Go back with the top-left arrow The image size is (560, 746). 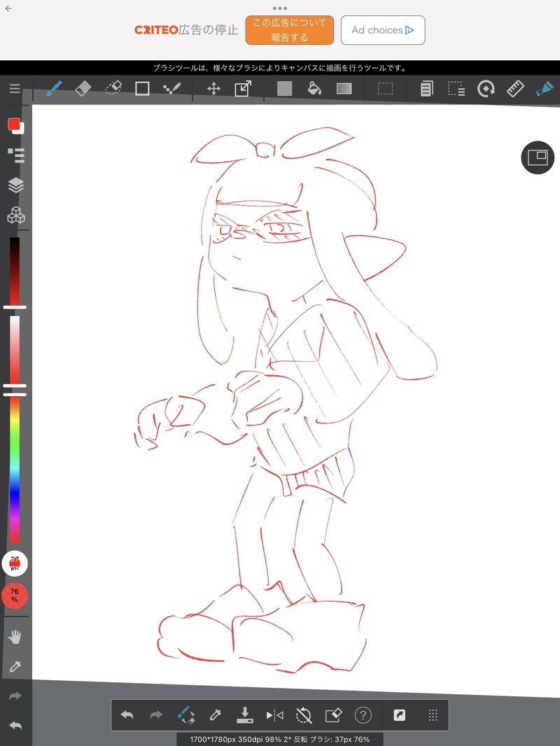point(8,8)
